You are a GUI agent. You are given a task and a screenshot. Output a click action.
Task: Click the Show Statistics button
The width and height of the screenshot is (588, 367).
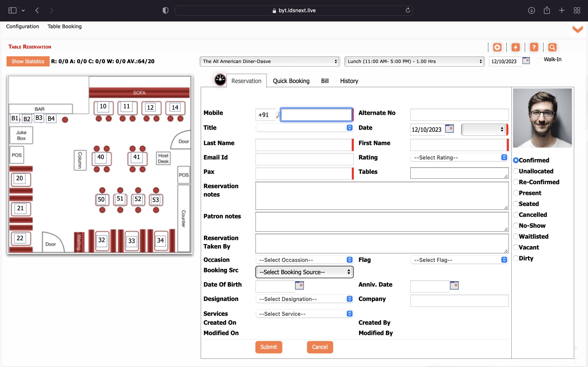(28, 61)
